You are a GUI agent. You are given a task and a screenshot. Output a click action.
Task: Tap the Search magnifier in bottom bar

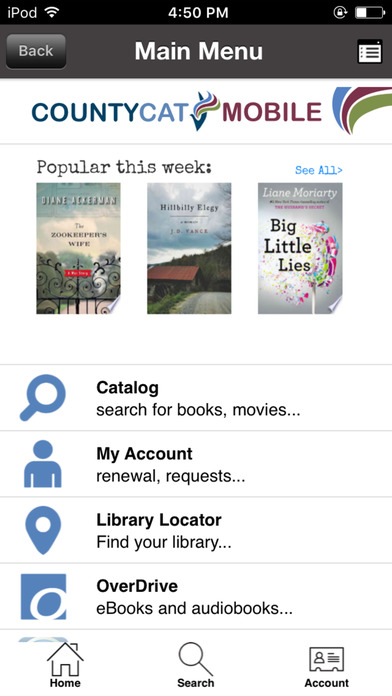(x=195, y=659)
